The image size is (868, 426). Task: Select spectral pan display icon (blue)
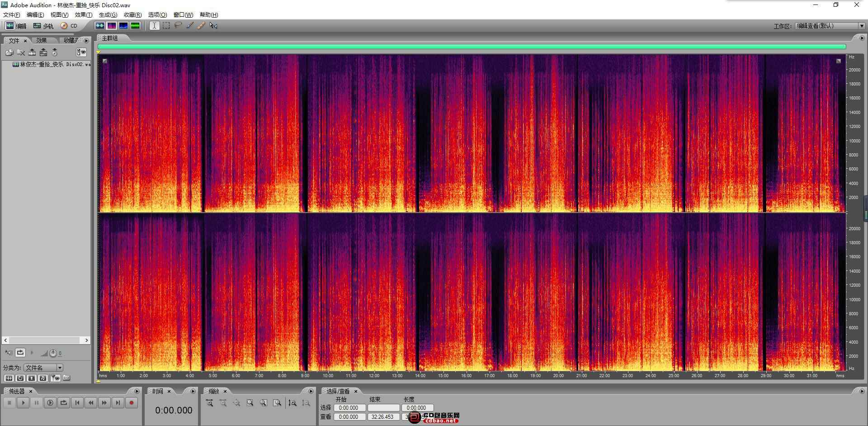pyautogui.click(x=123, y=26)
